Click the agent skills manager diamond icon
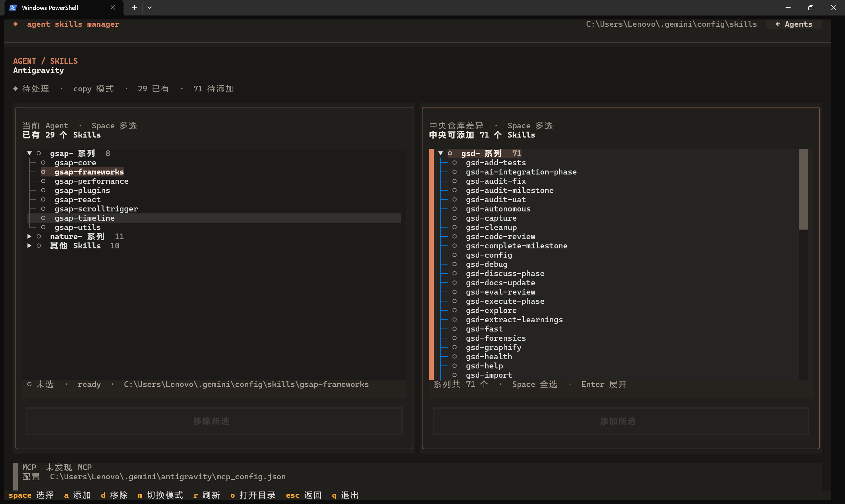Screen dimensions: 845x504 pos(15,24)
